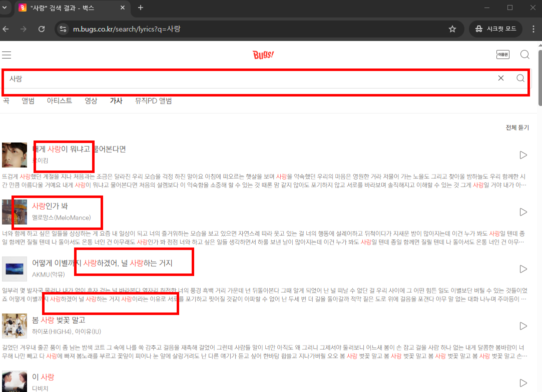Clear the search field with the X icon
The height and width of the screenshot is (392, 542).
coord(501,78)
